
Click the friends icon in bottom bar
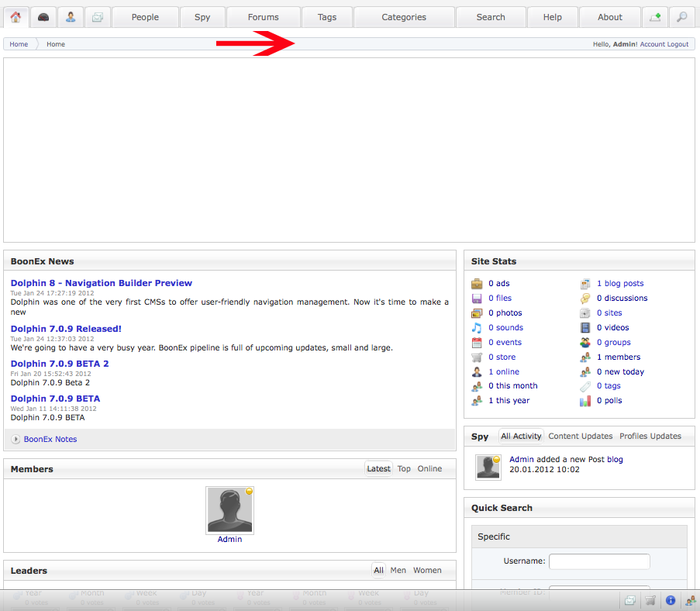690,600
